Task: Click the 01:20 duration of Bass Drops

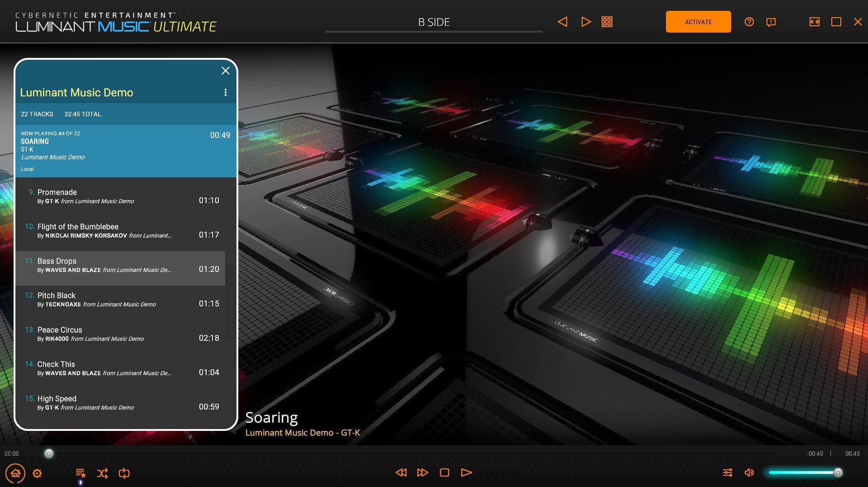Action: (209, 269)
